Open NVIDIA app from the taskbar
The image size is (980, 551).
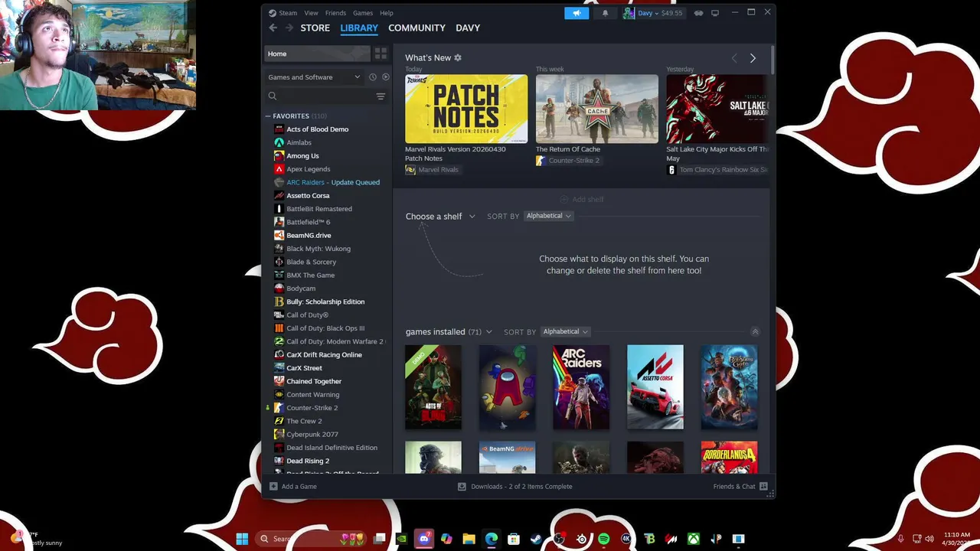(x=402, y=539)
